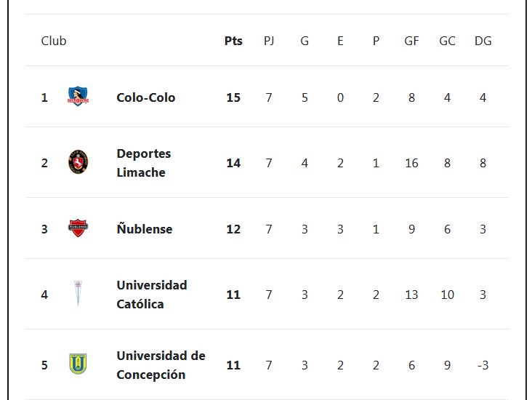Click Universidad de Concepción's -3 goal difference
532x400 pixels.
[x=483, y=365]
